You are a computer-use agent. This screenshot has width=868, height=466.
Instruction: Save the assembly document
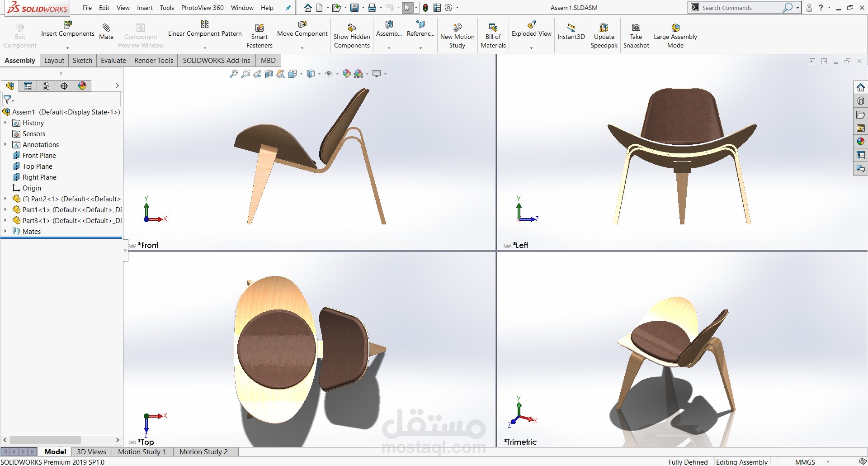[354, 8]
